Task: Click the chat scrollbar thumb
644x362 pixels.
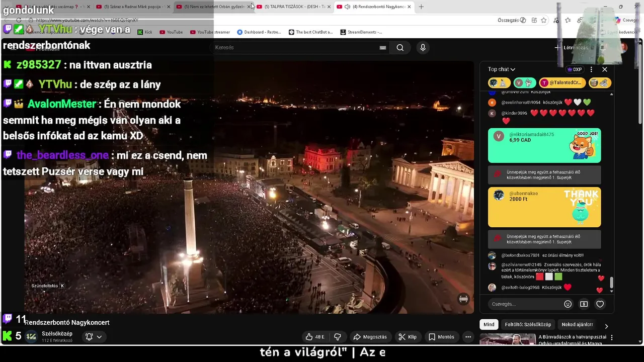Action: coord(611,283)
